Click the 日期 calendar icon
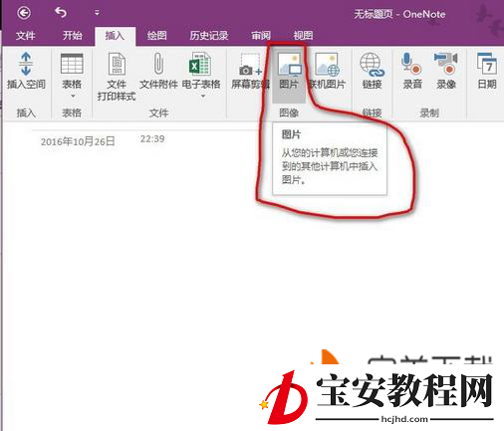The height and width of the screenshot is (431, 504). click(x=487, y=64)
